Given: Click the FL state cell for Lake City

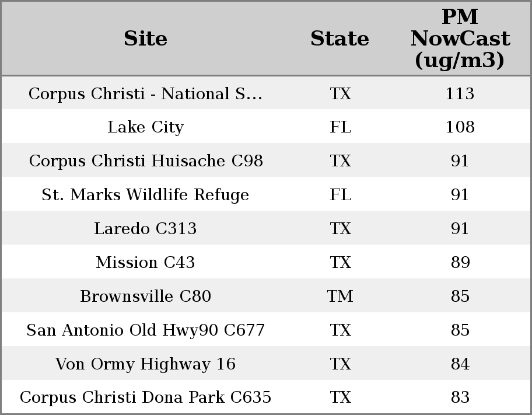Looking at the screenshot, I should 340,127.
